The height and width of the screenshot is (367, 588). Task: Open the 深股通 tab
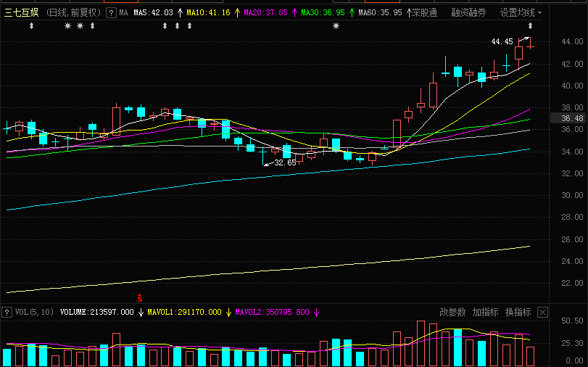click(424, 13)
